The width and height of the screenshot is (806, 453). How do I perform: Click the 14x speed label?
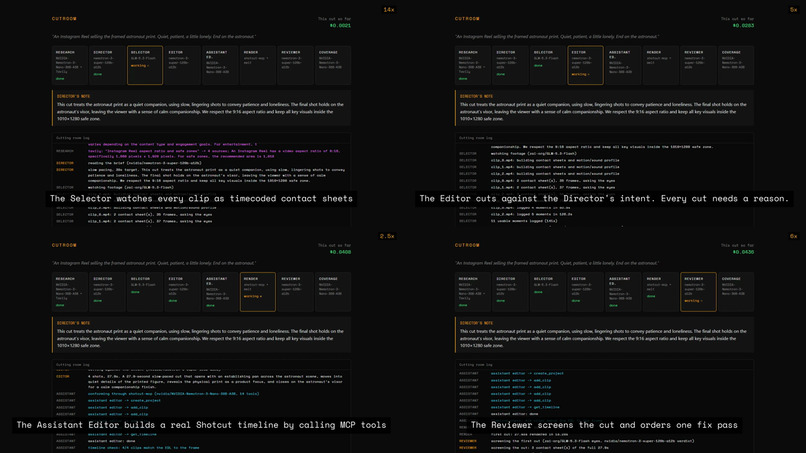click(389, 10)
